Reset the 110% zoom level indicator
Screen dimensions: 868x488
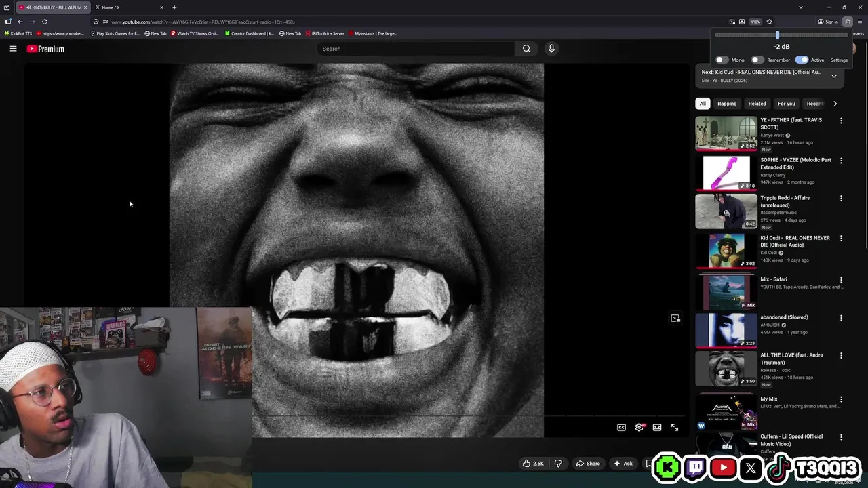pos(755,22)
